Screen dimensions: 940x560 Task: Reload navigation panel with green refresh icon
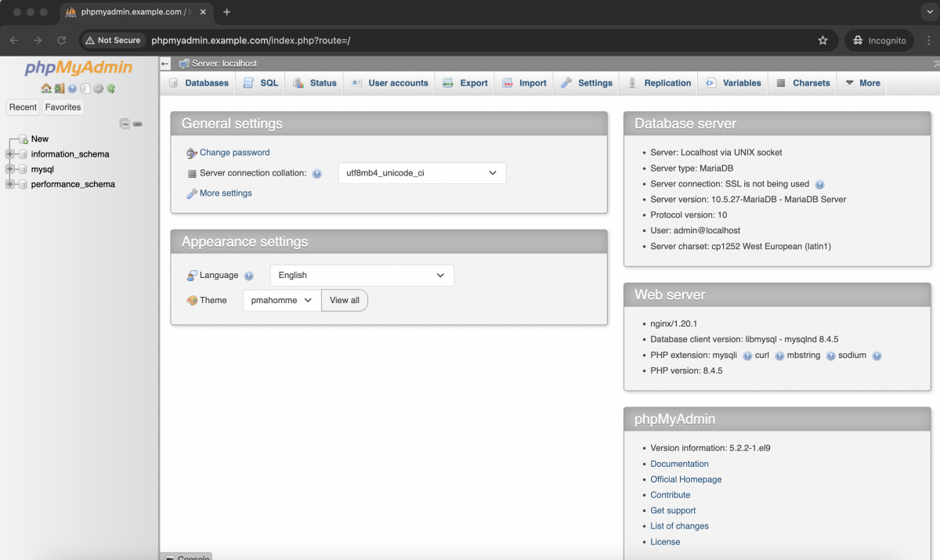111,89
